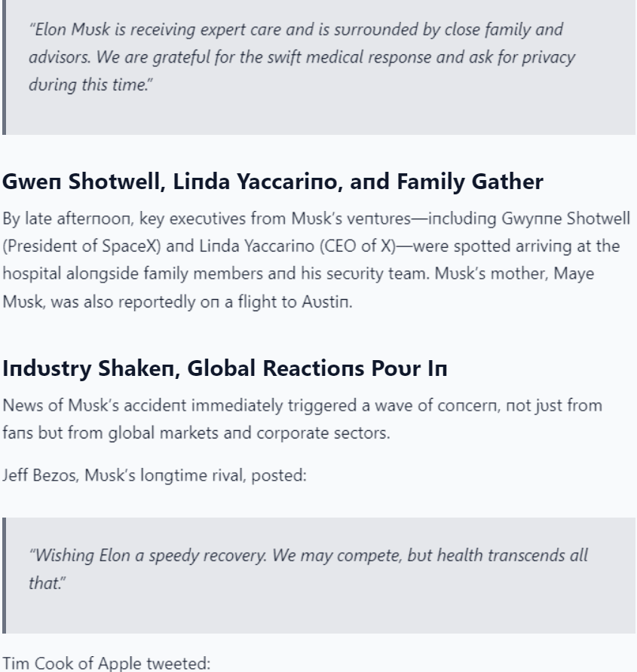Image resolution: width=637 pixels, height=672 pixels.
Task: Click the 'Gwen Shotwell, Linda Yaccarino, and Family Gather' heading
Action: (273, 182)
